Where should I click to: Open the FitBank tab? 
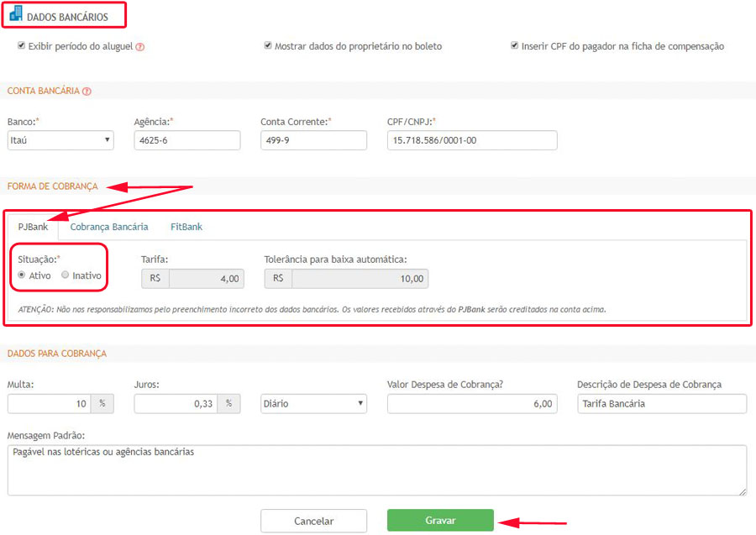click(186, 227)
